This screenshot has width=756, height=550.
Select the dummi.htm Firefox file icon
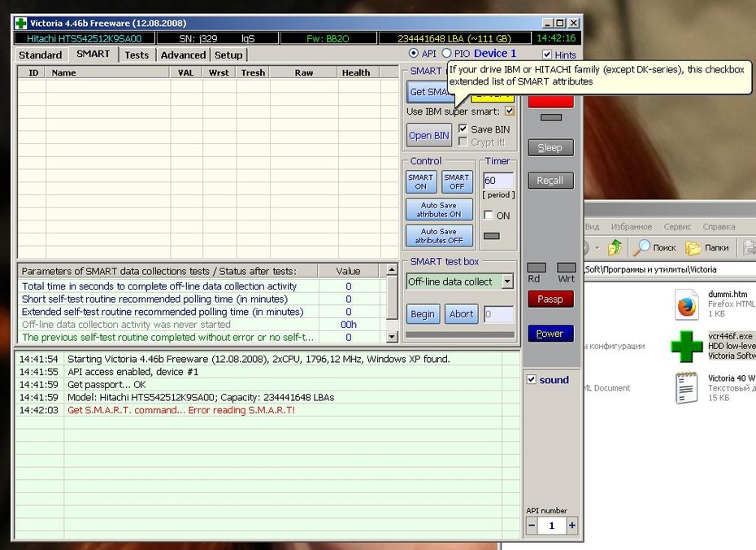coord(687,304)
